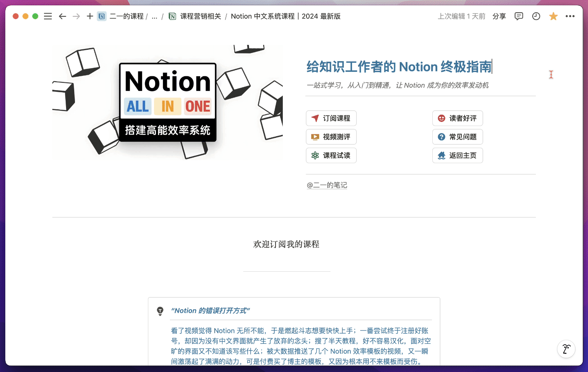Open the three-dot more options menu
Viewport: 588px width, 372px height.
click(570, 16)
